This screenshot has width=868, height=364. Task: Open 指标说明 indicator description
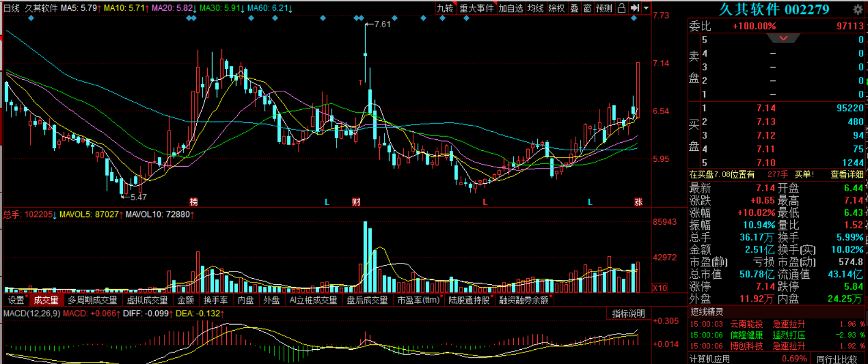629,314
